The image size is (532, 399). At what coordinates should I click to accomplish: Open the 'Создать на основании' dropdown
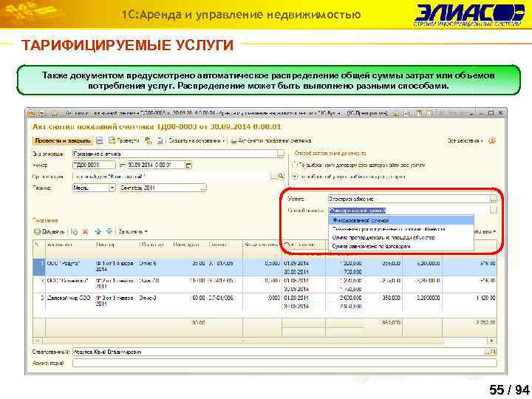[x=197, y=140]
